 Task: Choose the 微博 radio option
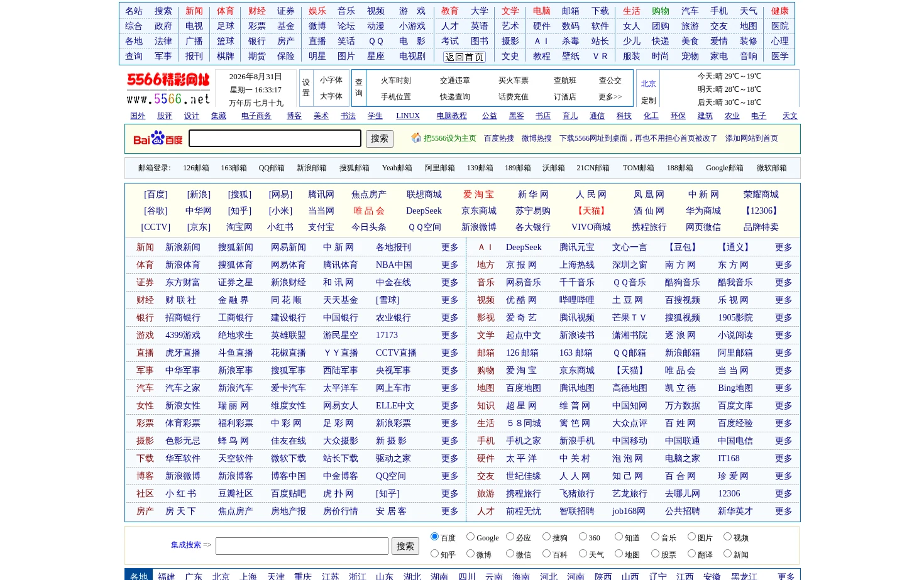pyautogui.click(x=470, y=554)
